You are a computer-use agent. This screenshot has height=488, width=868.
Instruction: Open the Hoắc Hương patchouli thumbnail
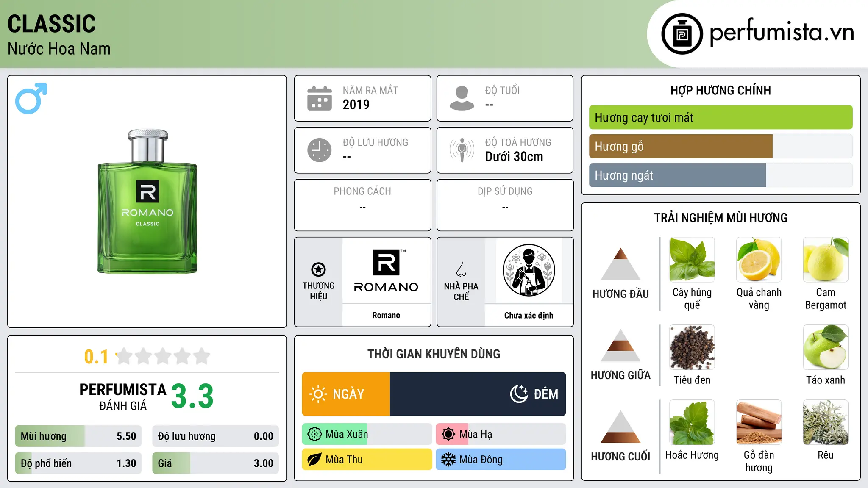pyautogui.click(x=692, y=422)
